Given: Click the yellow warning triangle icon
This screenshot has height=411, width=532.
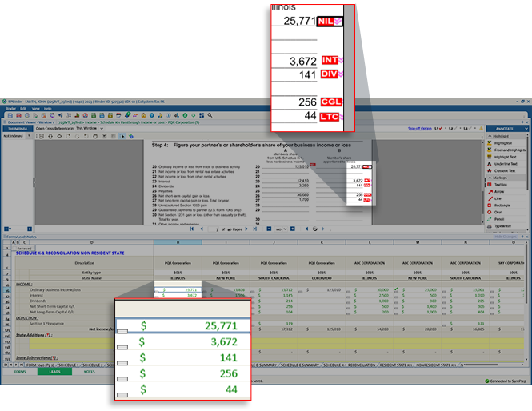Looking at the screenshot, I should (481, 129).
